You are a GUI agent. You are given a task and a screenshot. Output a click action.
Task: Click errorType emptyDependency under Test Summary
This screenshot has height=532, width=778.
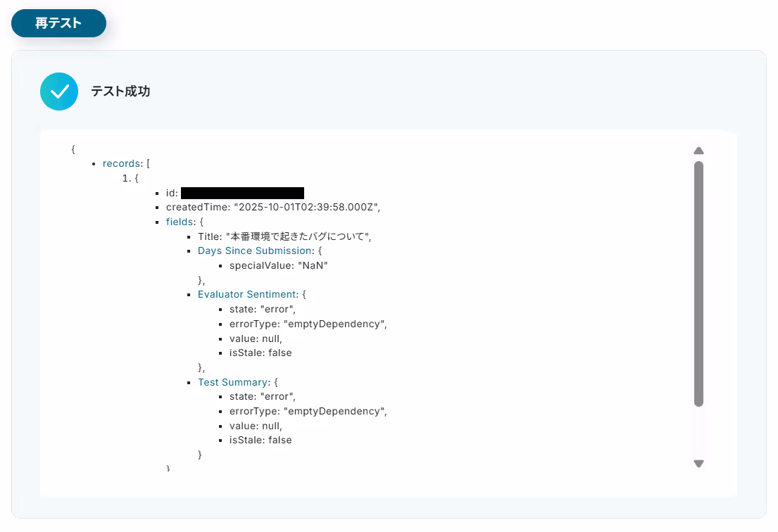308,411
